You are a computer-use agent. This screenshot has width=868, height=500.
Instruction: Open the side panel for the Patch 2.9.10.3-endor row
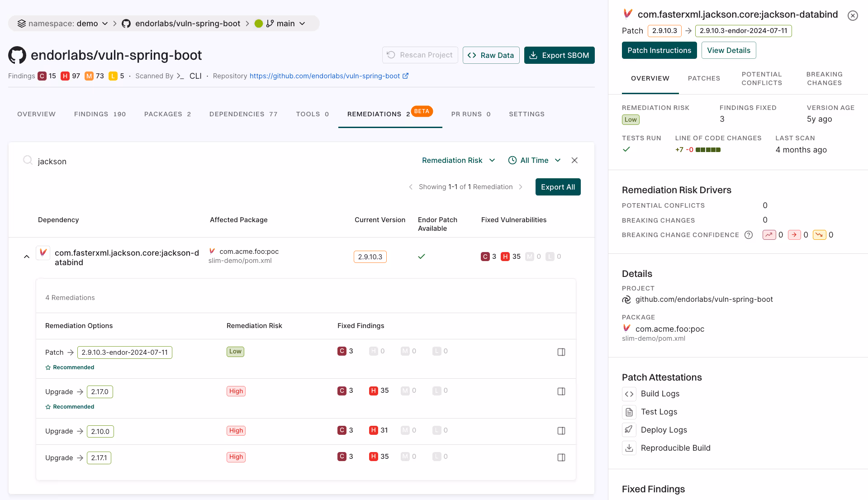point(561,352)
